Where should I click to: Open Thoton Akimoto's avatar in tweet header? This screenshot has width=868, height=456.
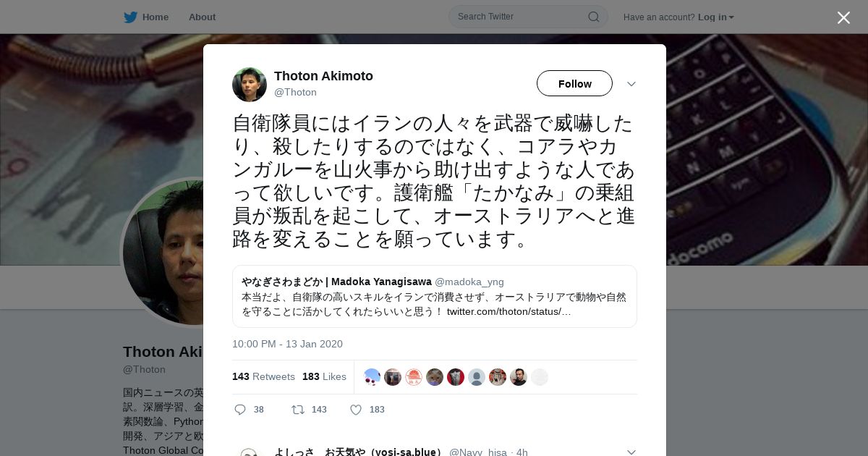coord(250,85)
